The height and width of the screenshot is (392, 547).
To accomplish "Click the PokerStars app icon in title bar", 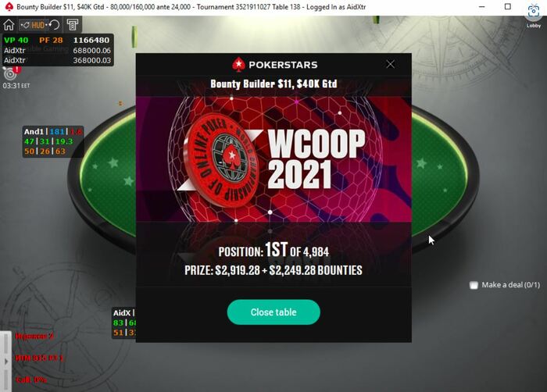I will tap(9, 6).
